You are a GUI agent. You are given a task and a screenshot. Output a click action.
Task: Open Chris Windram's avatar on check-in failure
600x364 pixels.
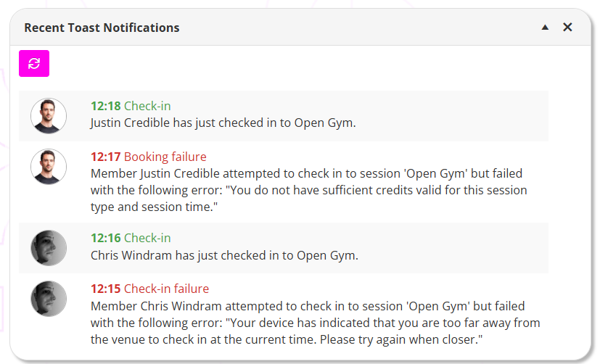[49, 299]
